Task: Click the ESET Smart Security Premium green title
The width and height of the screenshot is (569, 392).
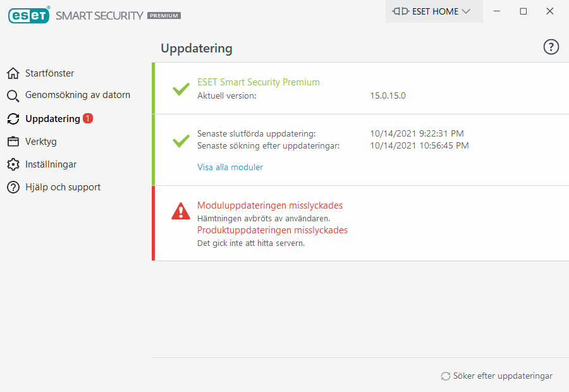Action: click(x=259, y=82)
